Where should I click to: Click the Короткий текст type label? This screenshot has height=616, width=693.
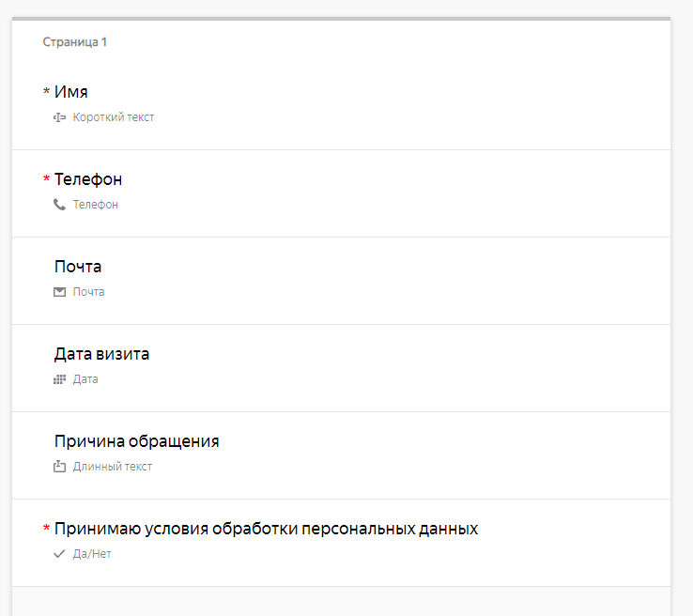pyautogui.click(x=114, y=117)
